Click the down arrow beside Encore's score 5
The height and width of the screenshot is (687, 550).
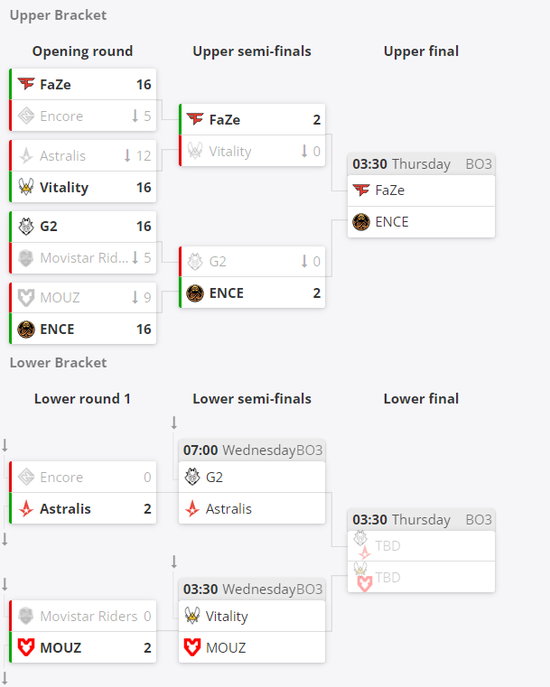tap(135, 116)
